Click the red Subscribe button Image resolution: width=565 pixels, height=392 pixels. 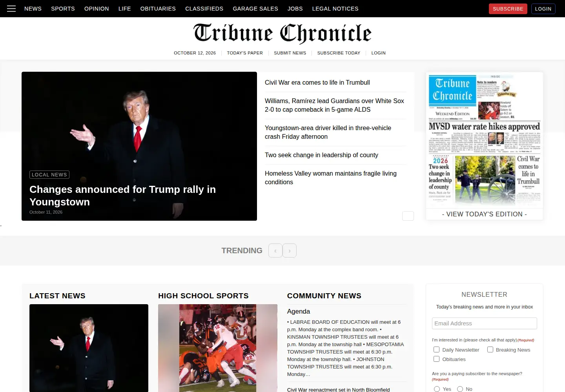pyautogui.click(x=508, y=9)
